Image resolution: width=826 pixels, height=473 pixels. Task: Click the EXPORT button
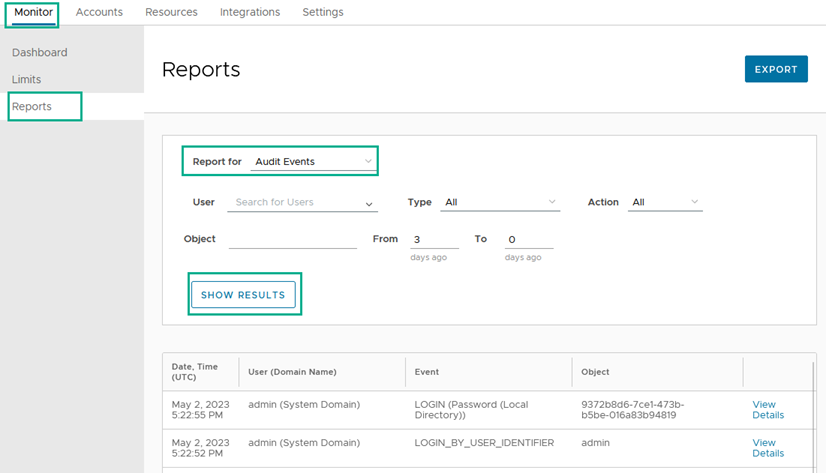coord(776,69)
